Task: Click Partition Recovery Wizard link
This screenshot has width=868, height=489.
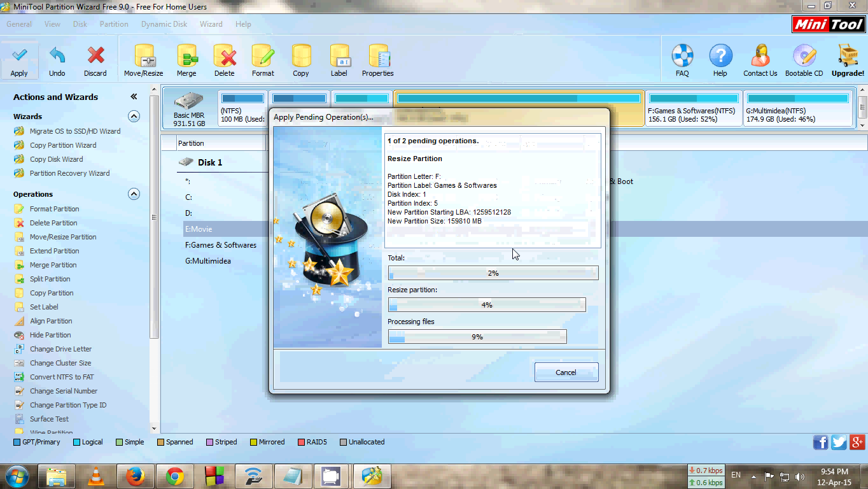Action: tap(70, 173)
